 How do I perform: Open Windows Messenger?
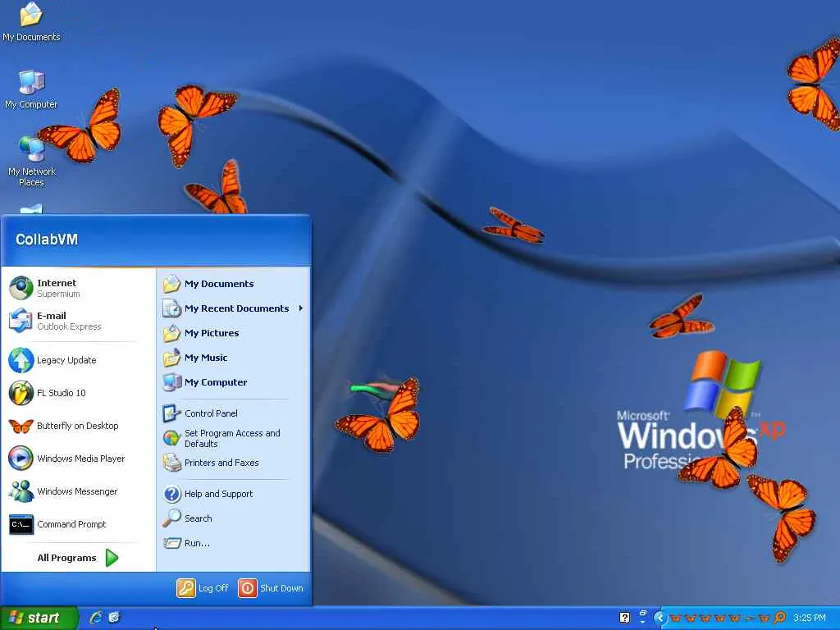coord(79,491)
